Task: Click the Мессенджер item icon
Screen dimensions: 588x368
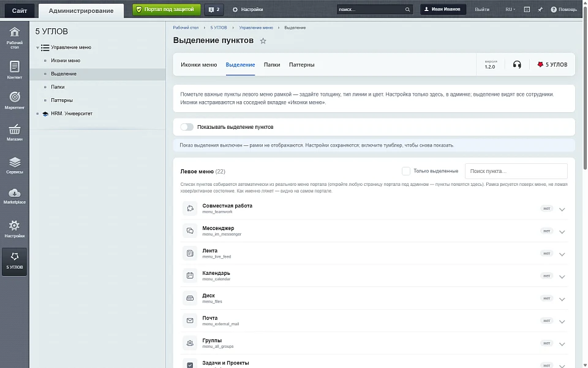Action: (x=190, y=231)
